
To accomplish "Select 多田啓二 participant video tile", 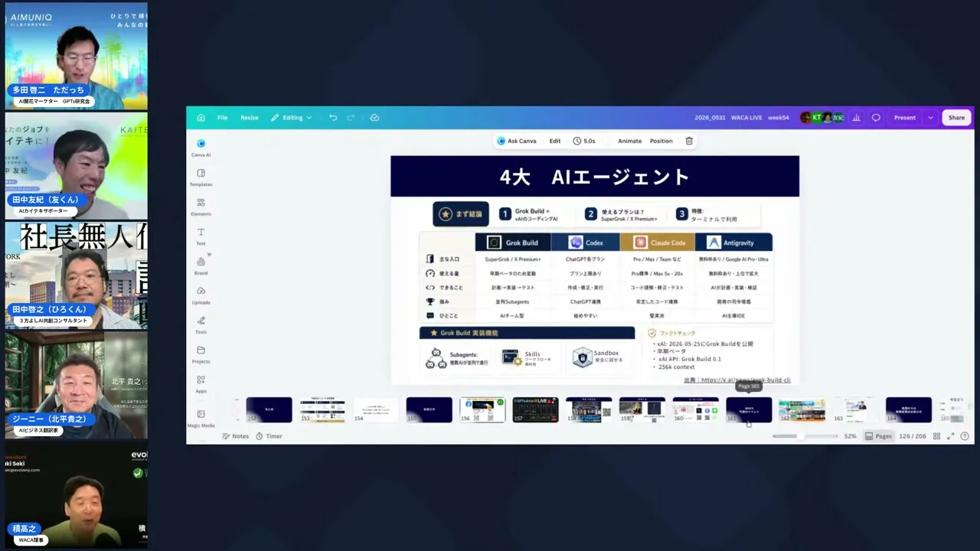I will pos(77,56).
